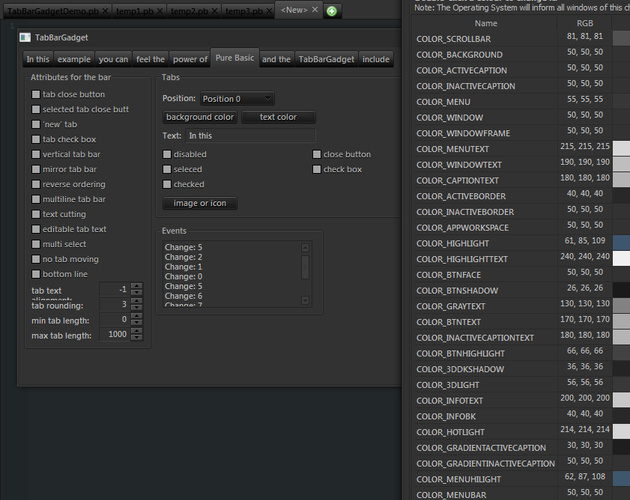Click the Text input field
630x500 pixels.
click(250, 135)
